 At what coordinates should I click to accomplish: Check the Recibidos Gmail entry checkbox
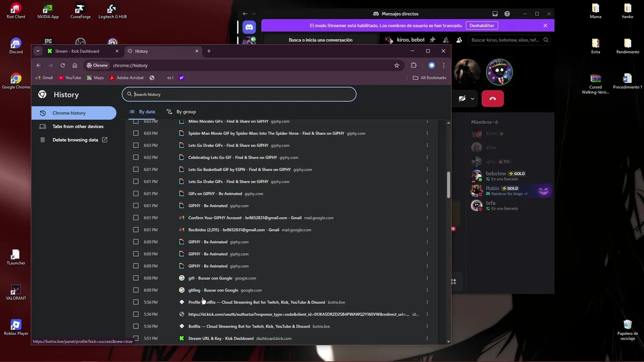[x=136, y=230]
